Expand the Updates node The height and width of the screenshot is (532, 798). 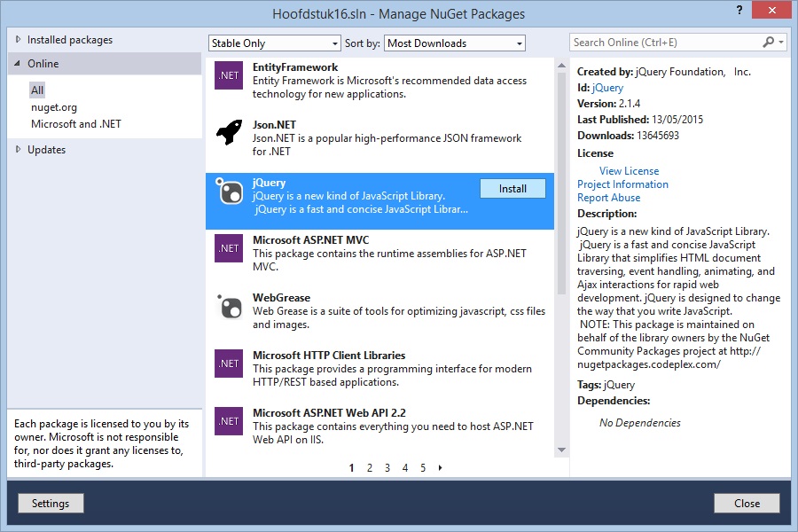point(19,149)
